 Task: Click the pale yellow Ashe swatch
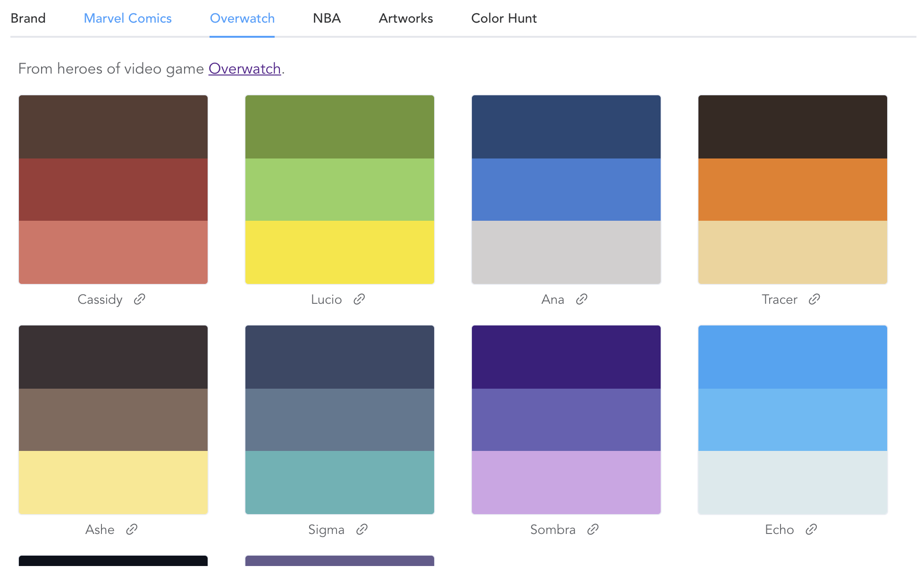tap(113, 482)
